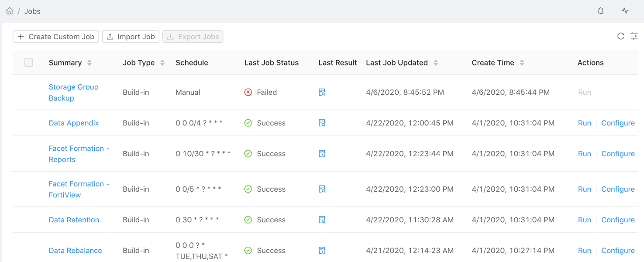Image resolution: width=644 pixels, height=262 pixels.
Task: Open the notifications bell
Action: [601, 11]
